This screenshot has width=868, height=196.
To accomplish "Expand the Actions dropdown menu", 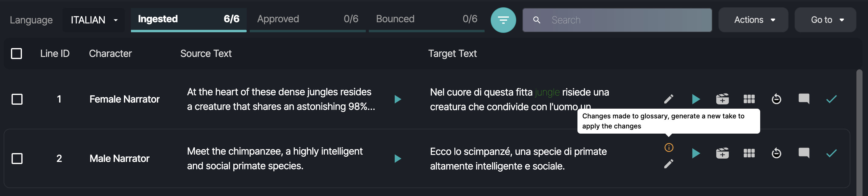I will click(x=753, y=20).
